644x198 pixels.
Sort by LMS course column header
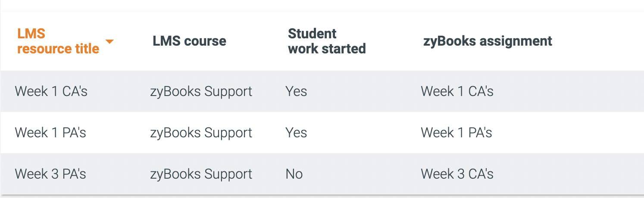coord(189,41)
